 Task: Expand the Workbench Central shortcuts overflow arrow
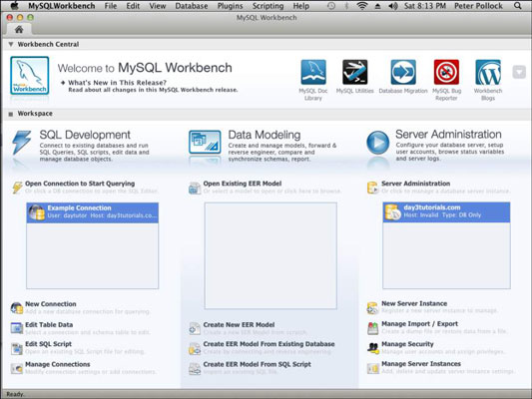pyautogui.click(x=519, y=72)
